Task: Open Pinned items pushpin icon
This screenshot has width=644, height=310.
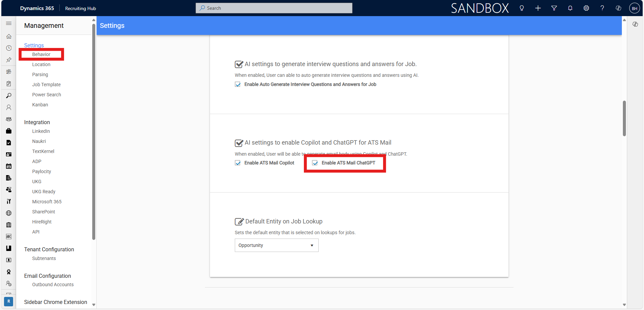Action: tap(9, 60)
